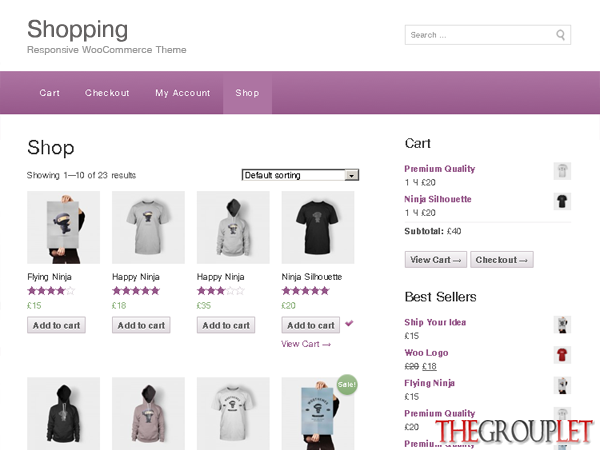This screenshot has height=450, width=600.
Task: Open the Default sorting dropdown
Action: (300, 175)
